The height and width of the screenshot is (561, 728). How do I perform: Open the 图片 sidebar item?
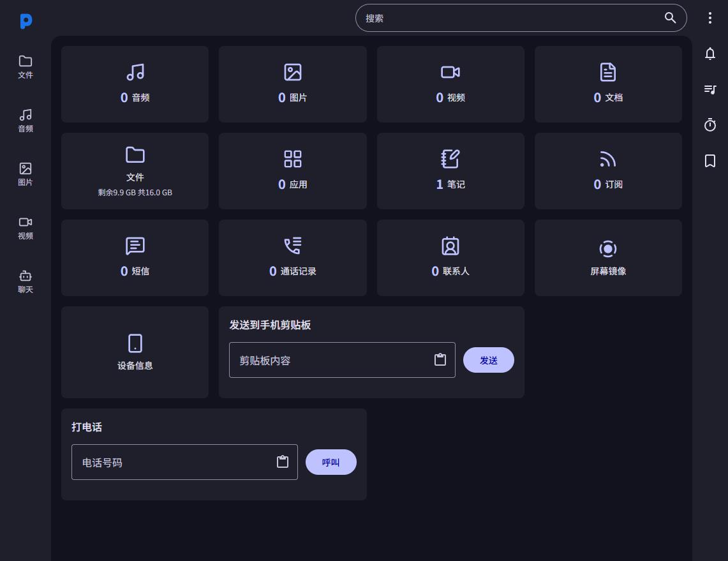pyautogui.click(x=26, y=174)
